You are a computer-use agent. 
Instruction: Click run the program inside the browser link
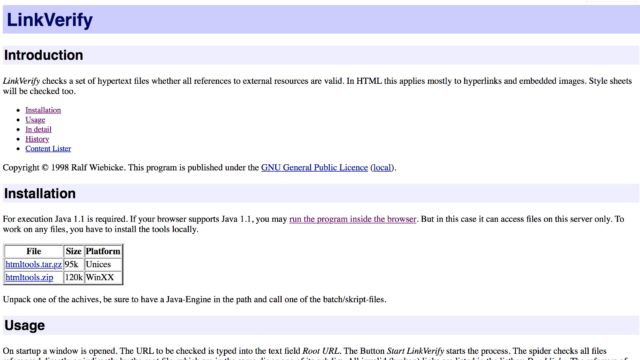point(353,219)
